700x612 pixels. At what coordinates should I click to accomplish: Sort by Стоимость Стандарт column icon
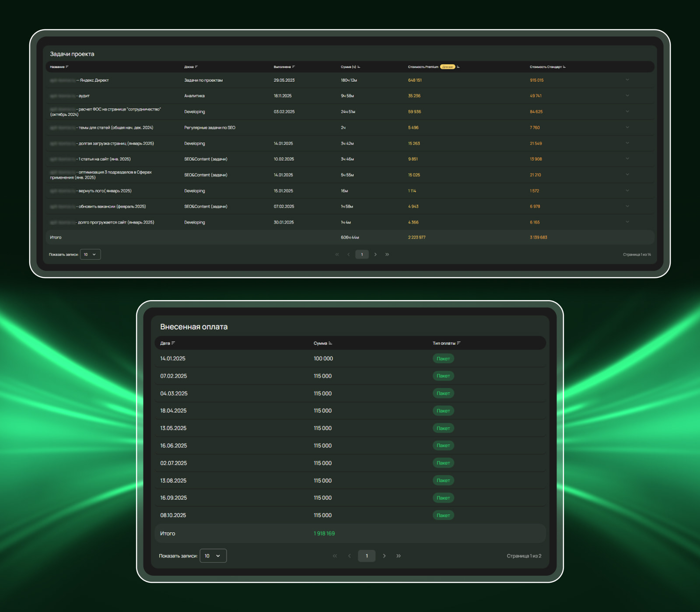click(564, 67)
